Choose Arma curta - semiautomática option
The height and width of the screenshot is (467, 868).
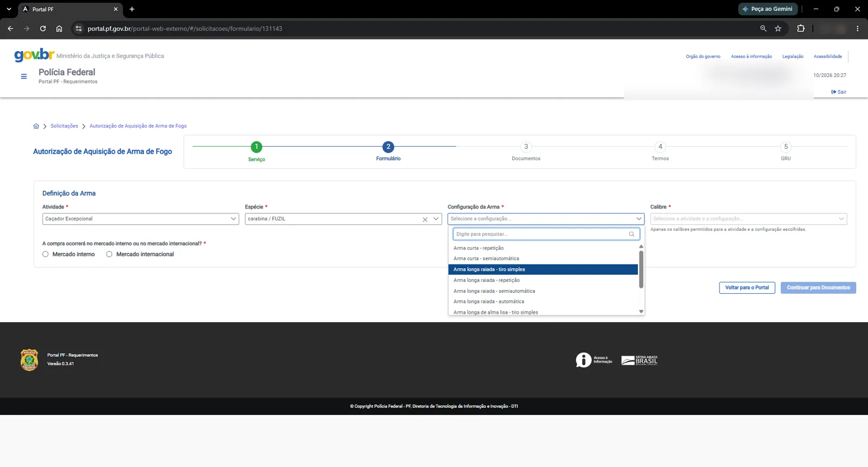pyautogui.click(x=543, y=258)
